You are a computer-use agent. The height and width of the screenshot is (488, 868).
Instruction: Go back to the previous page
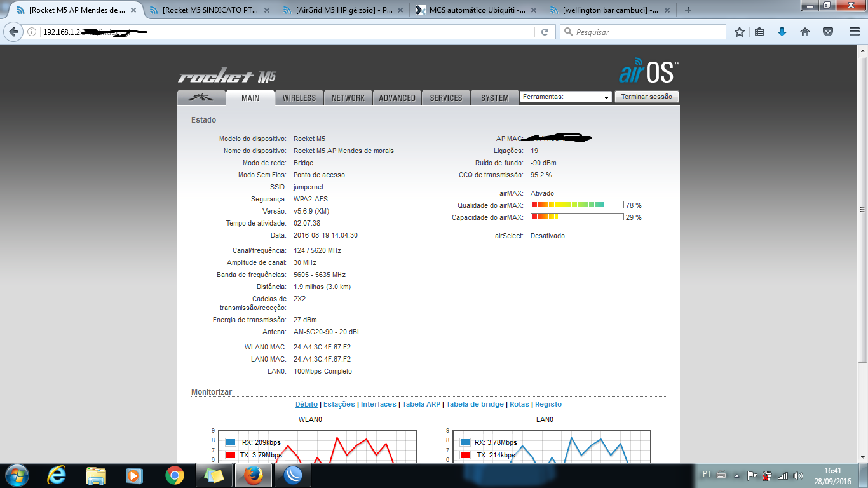coord(14,32)
